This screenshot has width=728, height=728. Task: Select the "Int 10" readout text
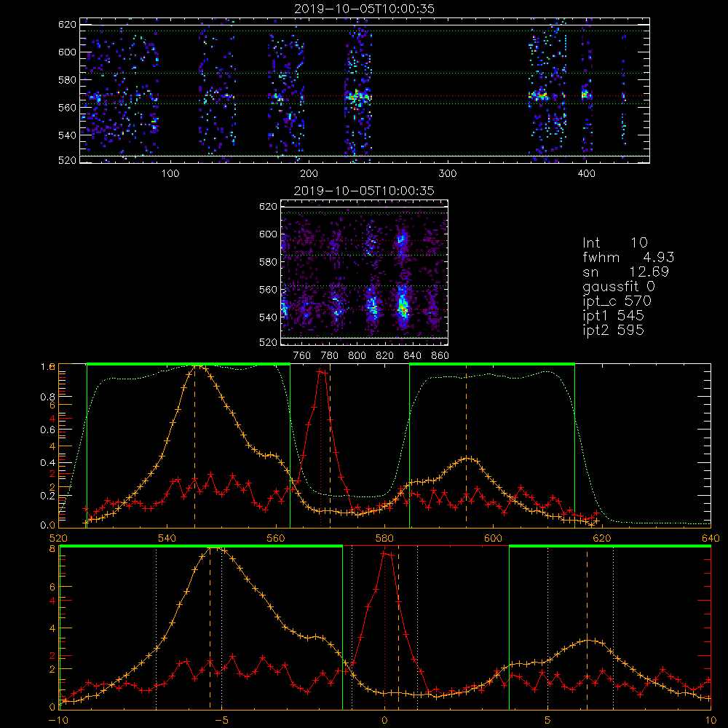click(615, 242)
